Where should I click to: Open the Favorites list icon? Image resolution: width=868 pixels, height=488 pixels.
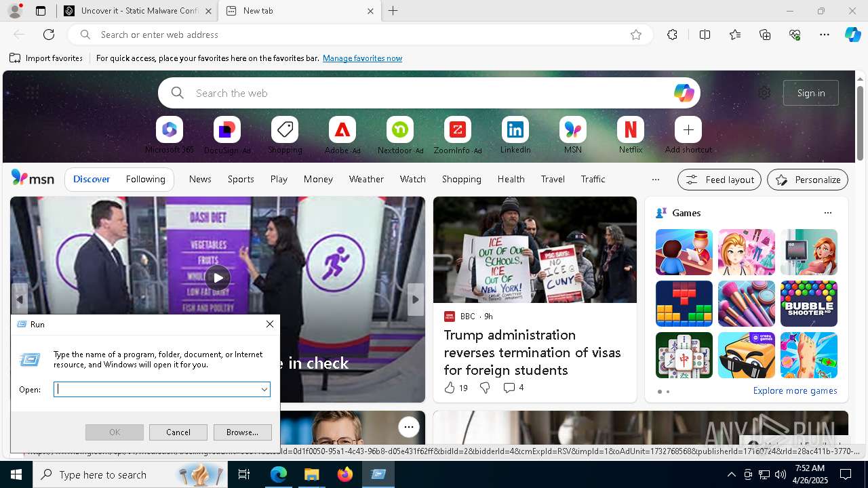click(735, 35)
